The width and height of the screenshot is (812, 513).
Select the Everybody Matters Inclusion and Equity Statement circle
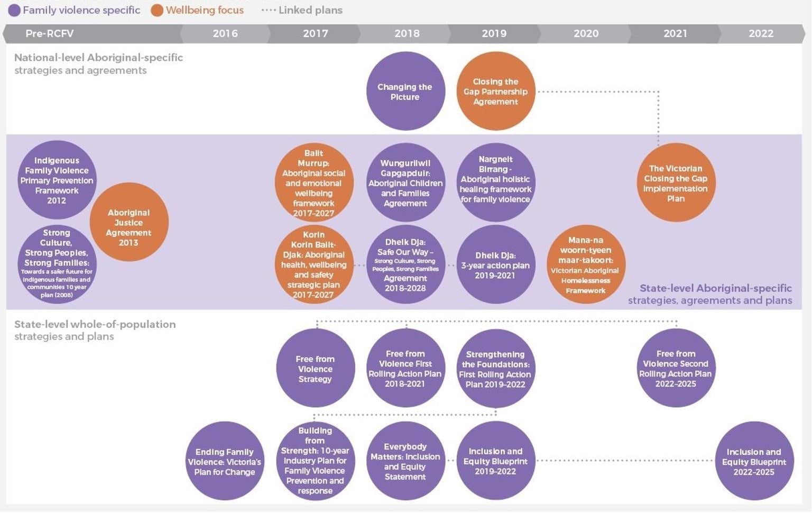point(405,461)
